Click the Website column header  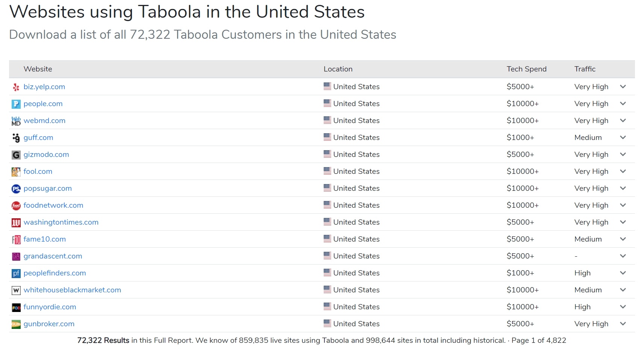[x=38, y=69]
